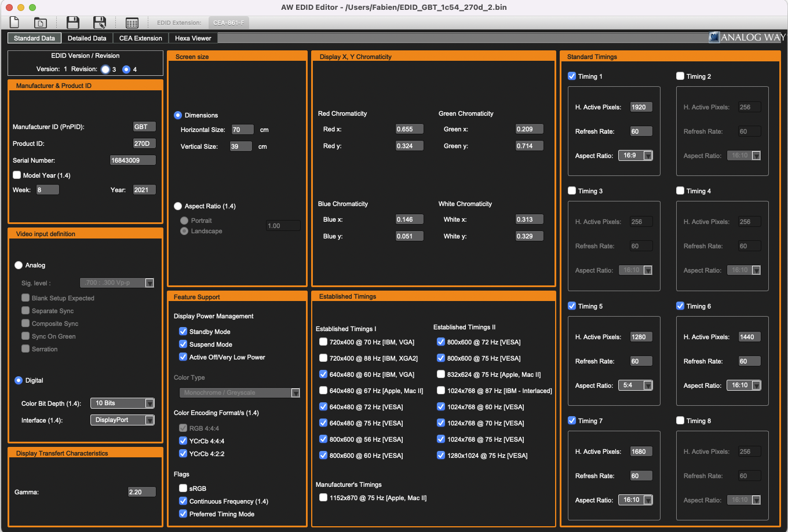Click Timing 7 H. Active Pixels 1680 field
788x532 pixels.
pyautogui.click(x=641, y=452)
